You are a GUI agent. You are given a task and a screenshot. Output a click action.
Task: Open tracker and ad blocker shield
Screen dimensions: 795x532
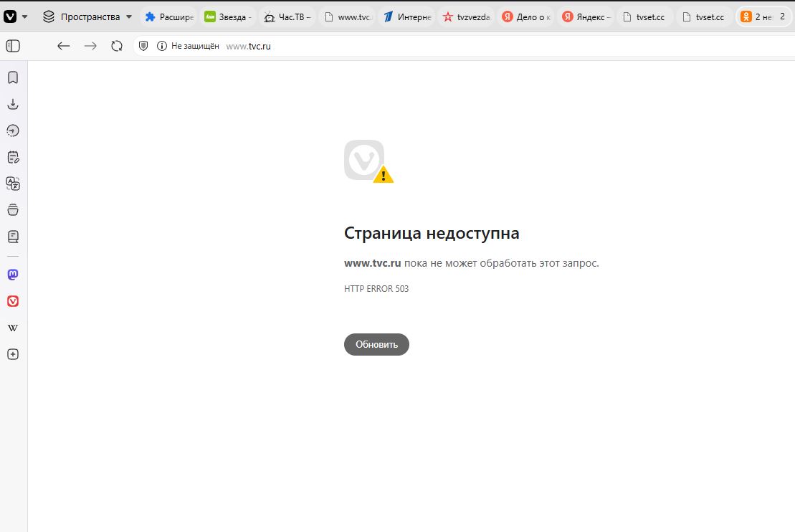coord(143,46)
